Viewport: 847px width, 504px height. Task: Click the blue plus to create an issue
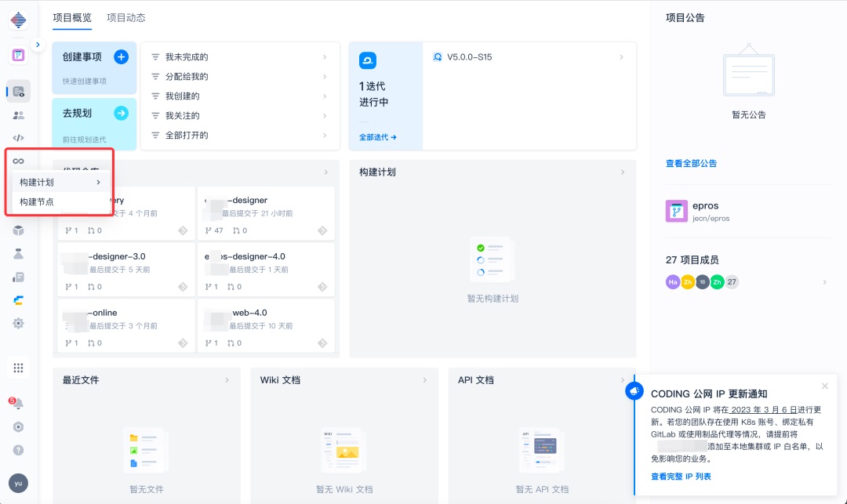pyautogui.click(x=121, y=56)
